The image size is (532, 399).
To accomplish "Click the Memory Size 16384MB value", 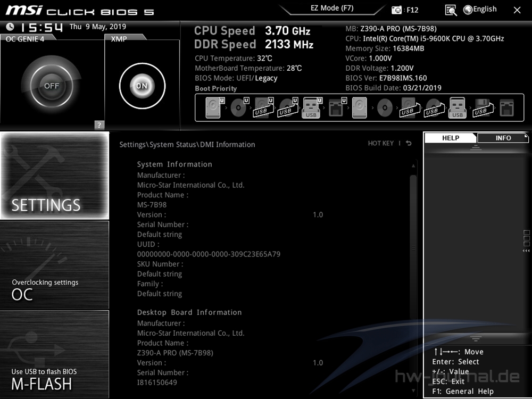I will tap(409, 48).
